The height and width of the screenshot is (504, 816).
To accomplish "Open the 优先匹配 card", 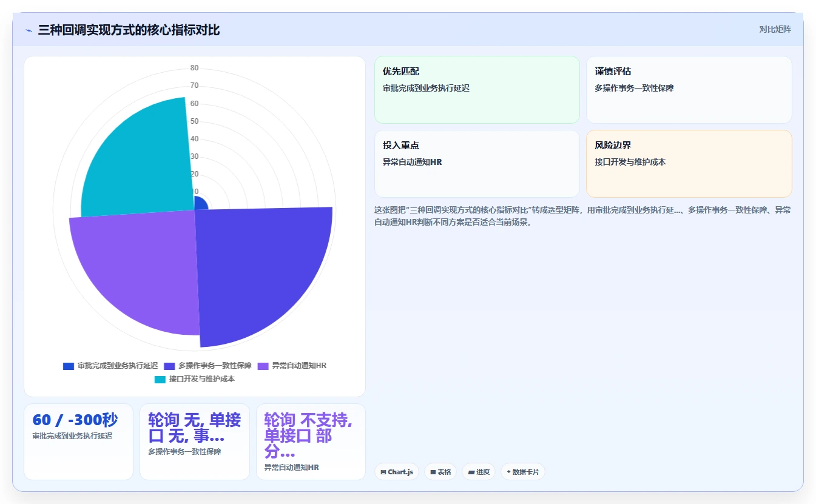I will pos(477,90).
